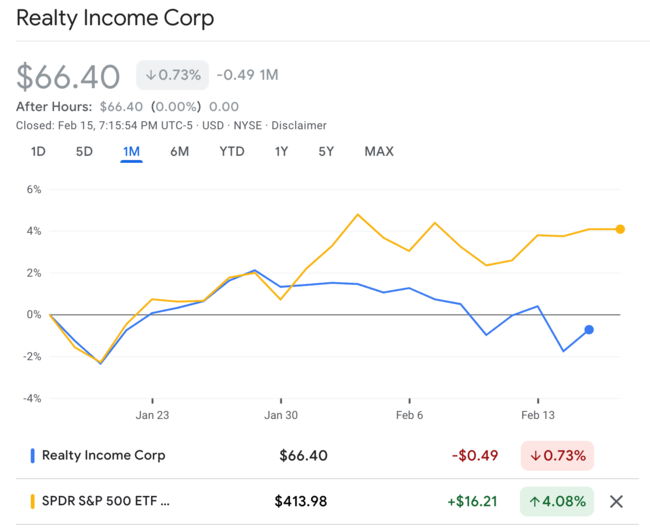
Task: Click the yellow endpoint dot on chart
Action: coord(620,229)
